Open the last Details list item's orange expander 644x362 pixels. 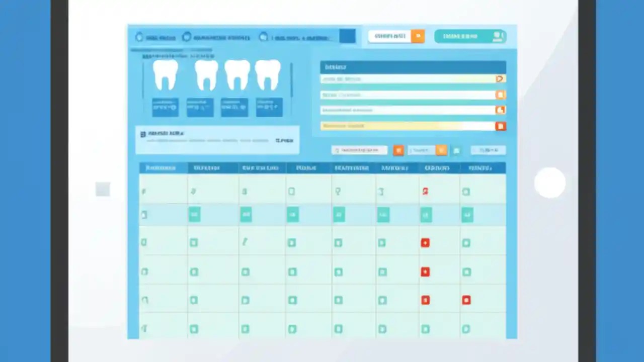[x=501, y=126]
